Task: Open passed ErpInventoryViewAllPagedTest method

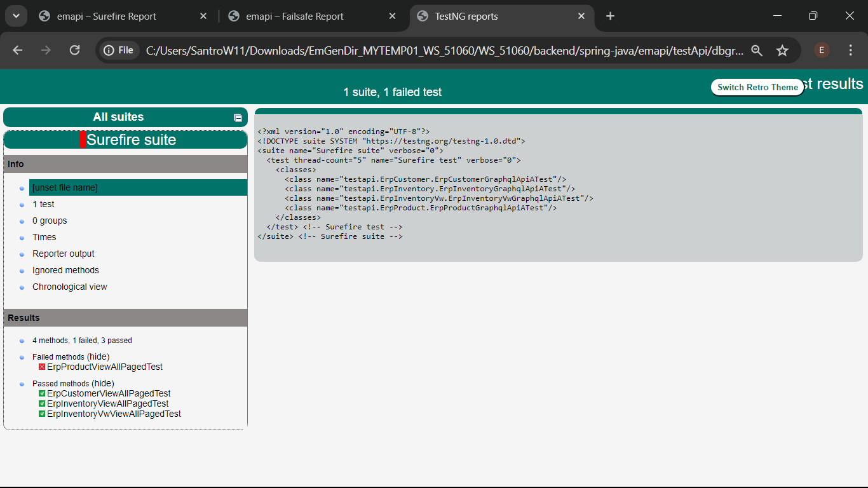Action: point(108,403)
